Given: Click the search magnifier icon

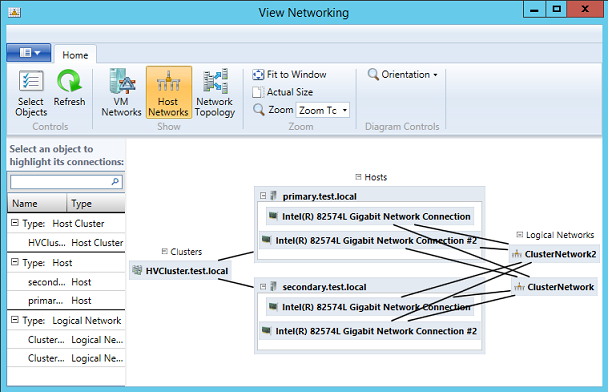Looking at the screenshot, I should click(x=115, y=181).
